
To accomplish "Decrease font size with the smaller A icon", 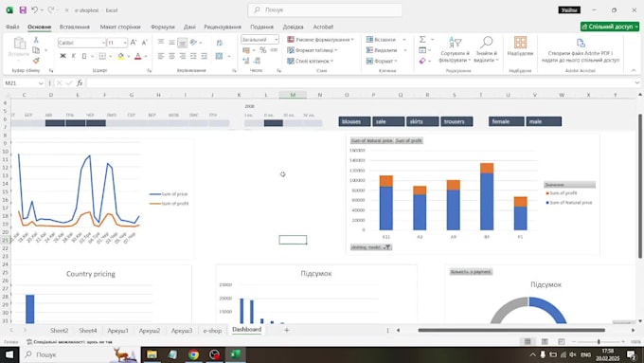I will [x=144, y=43].
